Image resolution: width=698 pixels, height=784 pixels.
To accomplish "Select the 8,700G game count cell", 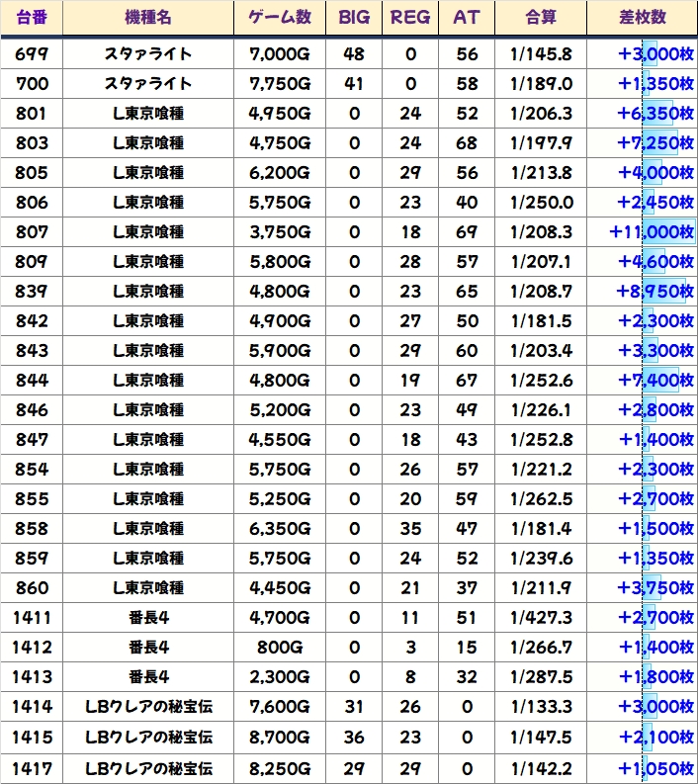I will tap(280, 738).
